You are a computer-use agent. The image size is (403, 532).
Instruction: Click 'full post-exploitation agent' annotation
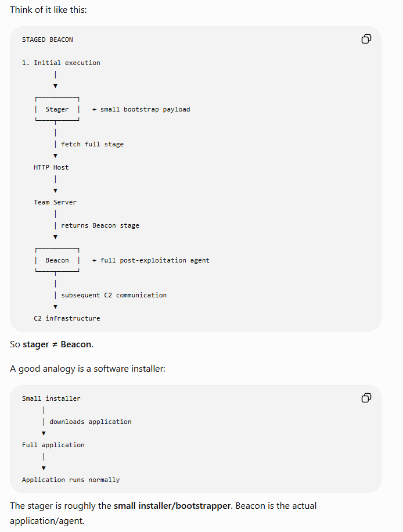pyautogui.click(x=151, y=260)
